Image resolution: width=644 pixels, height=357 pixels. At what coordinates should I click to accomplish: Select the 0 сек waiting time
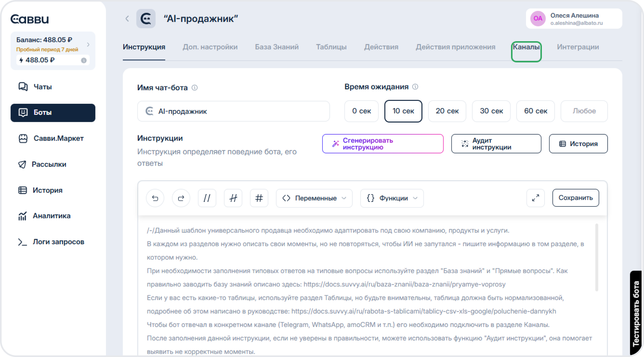(x=361, y=111)
